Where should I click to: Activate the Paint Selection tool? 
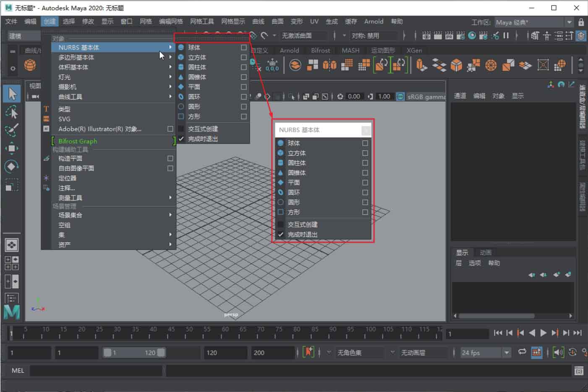(x=12, y=130)
